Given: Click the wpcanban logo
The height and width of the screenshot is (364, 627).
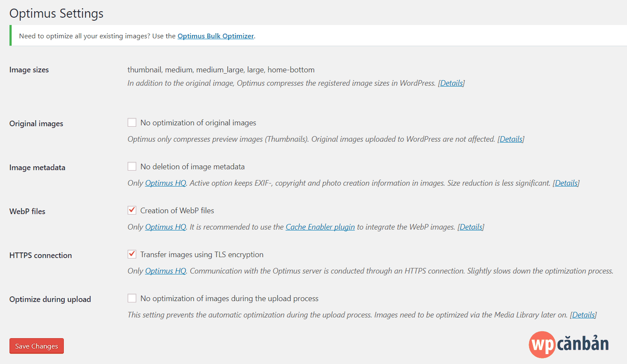Looking at the screenshot, I should pyautogui.click(x=568, y=344).
